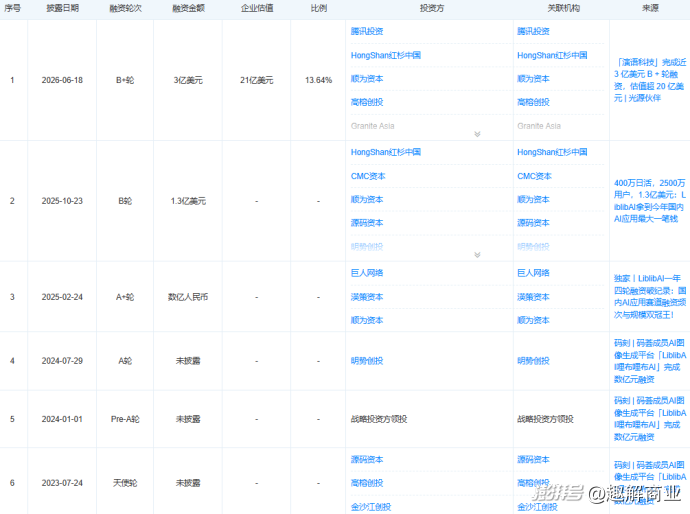This screenshot has width=690, height=514.
Task: Select the 21亿美元 valuation cell
Action: [x=257, y=80]
